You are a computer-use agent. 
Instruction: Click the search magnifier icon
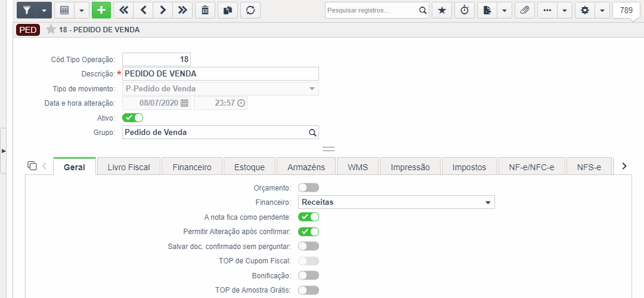click(x=423, y=10)
